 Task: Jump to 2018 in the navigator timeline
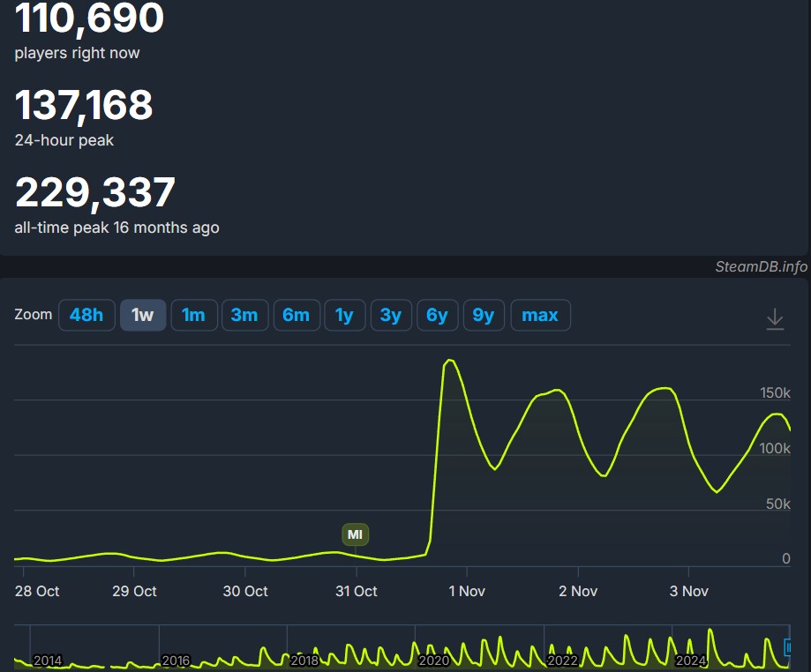(304, 660)
